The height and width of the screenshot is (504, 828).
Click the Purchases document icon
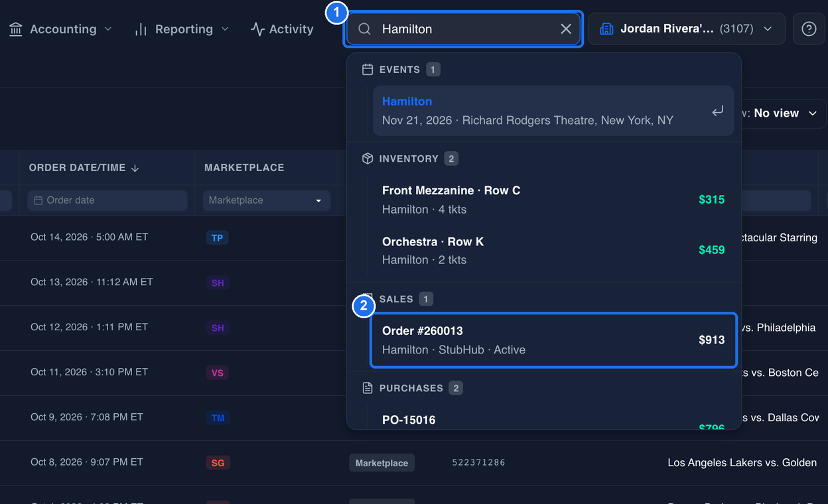point(368,388)
